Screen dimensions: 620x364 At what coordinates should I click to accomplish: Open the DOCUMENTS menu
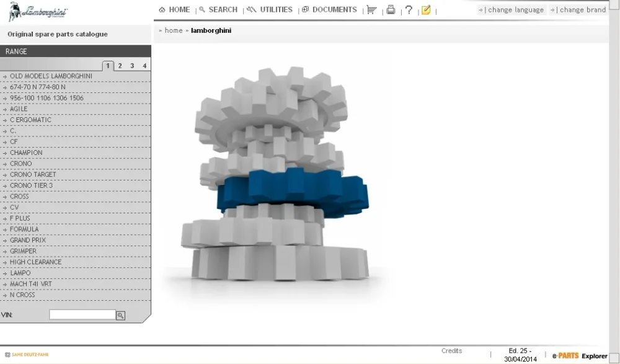[329, 9]
